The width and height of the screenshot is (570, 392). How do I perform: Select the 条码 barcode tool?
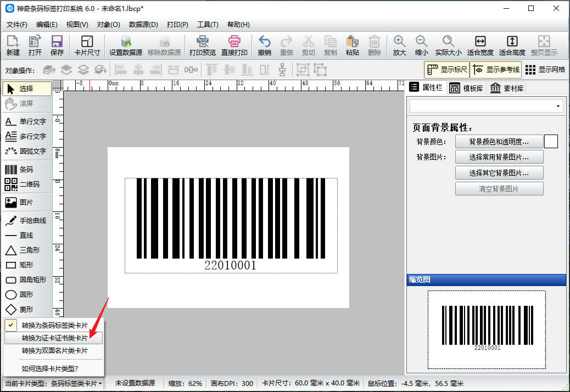[x=26, y=170]
